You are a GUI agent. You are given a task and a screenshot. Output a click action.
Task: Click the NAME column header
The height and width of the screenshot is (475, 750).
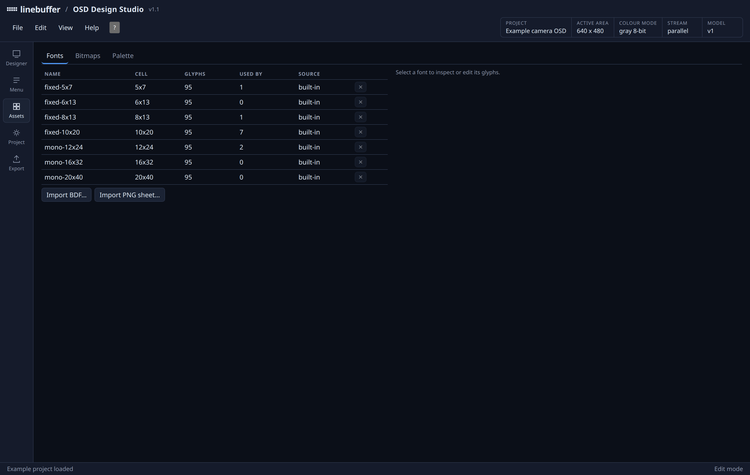(x=53, y=74)
